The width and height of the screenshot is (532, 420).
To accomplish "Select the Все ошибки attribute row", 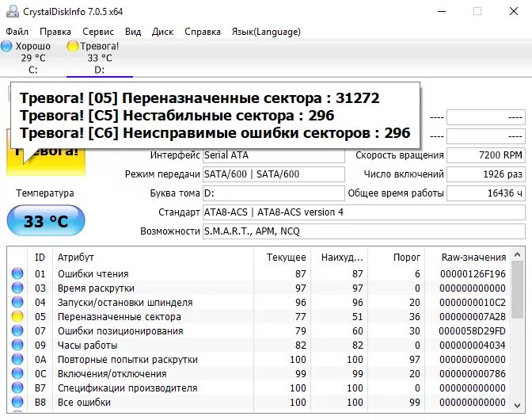I will point(259,402).
